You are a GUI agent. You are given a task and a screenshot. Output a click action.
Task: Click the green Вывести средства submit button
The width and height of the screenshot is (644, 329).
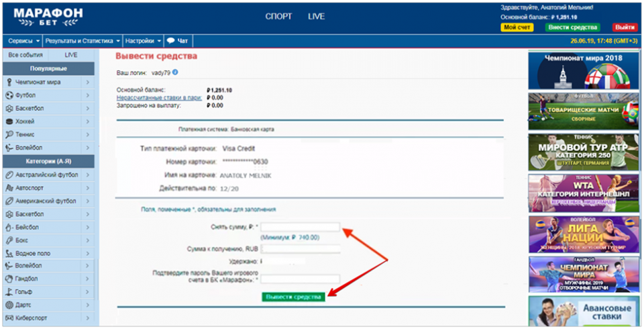point(293,297)
